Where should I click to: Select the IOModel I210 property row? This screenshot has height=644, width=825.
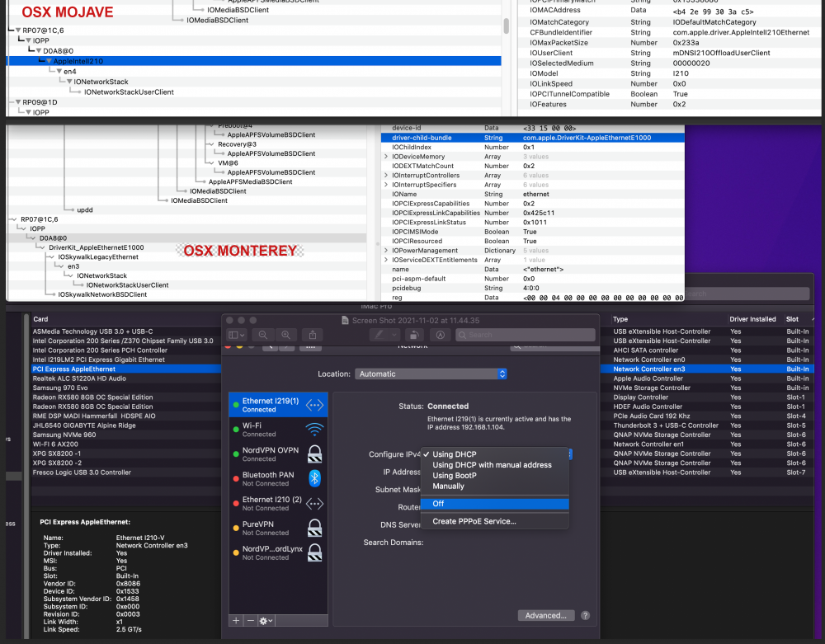click(668, 73)
